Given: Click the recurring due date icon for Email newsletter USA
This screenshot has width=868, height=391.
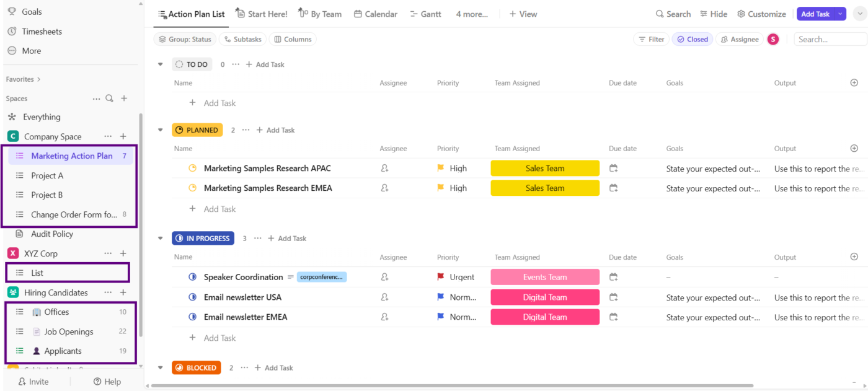Looking at the screenshot, I should (x=613, y=297).
